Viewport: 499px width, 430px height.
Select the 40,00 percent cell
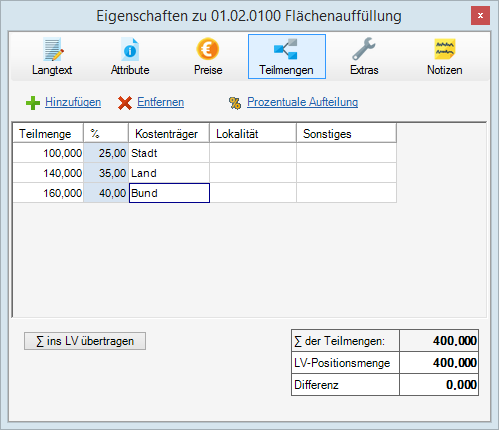coord(106,193)
